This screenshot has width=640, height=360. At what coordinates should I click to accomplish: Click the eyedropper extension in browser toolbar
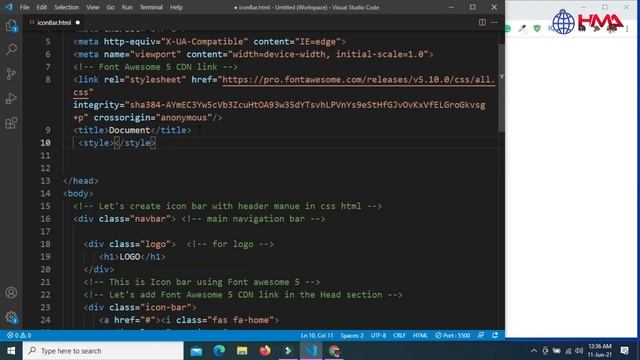[x=522, y=28]
